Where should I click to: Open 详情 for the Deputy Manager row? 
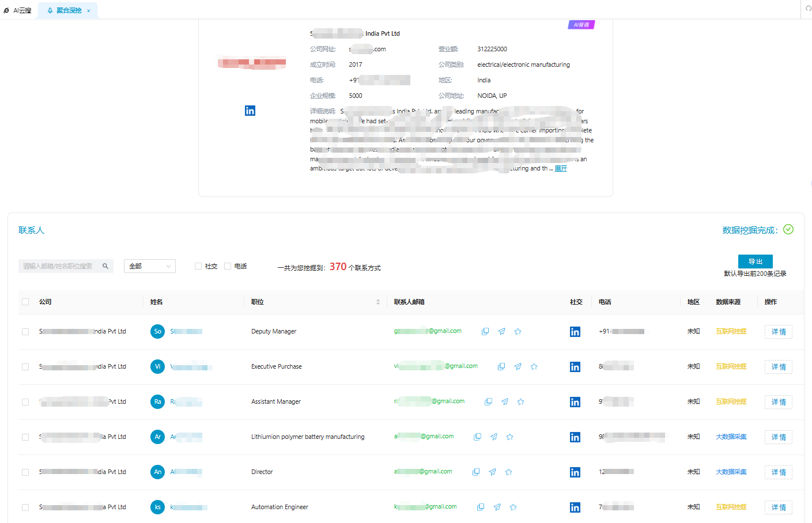coord(778,332)
